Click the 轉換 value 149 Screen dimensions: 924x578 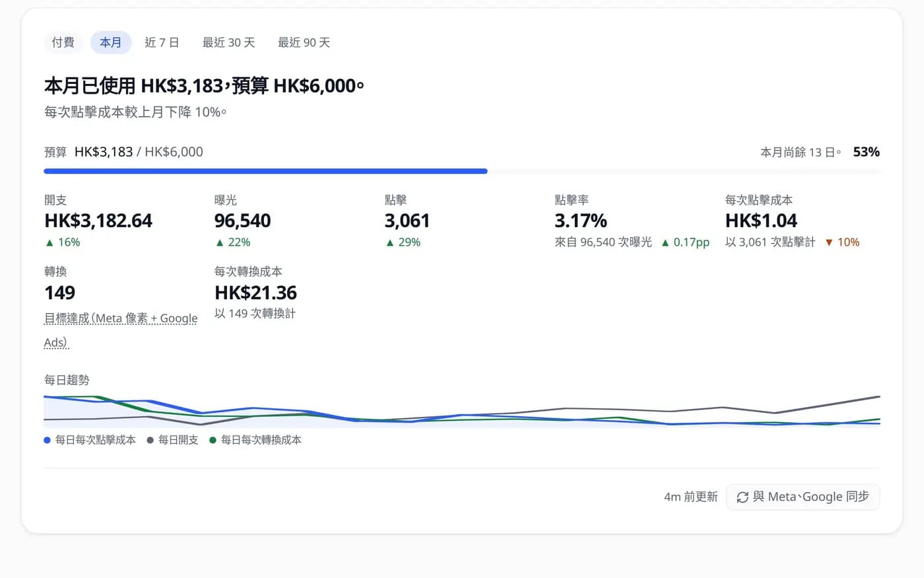tap(60, 293)
